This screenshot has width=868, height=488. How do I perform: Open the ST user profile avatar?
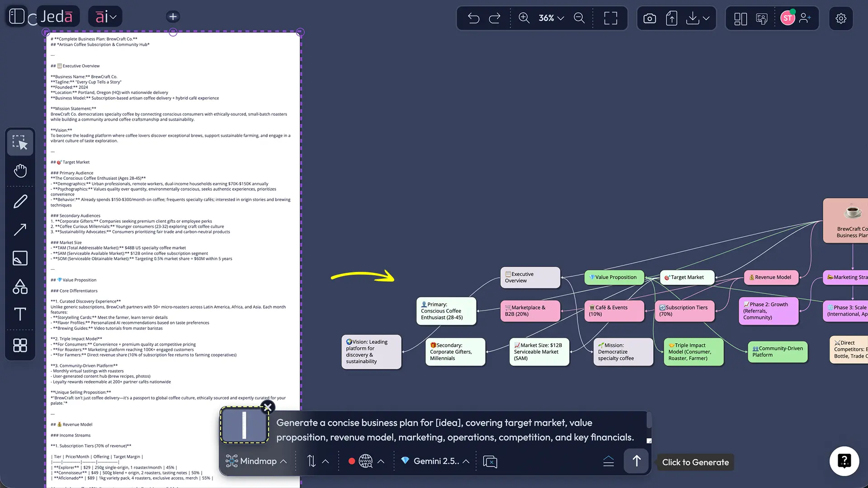(x=788, y=18)
